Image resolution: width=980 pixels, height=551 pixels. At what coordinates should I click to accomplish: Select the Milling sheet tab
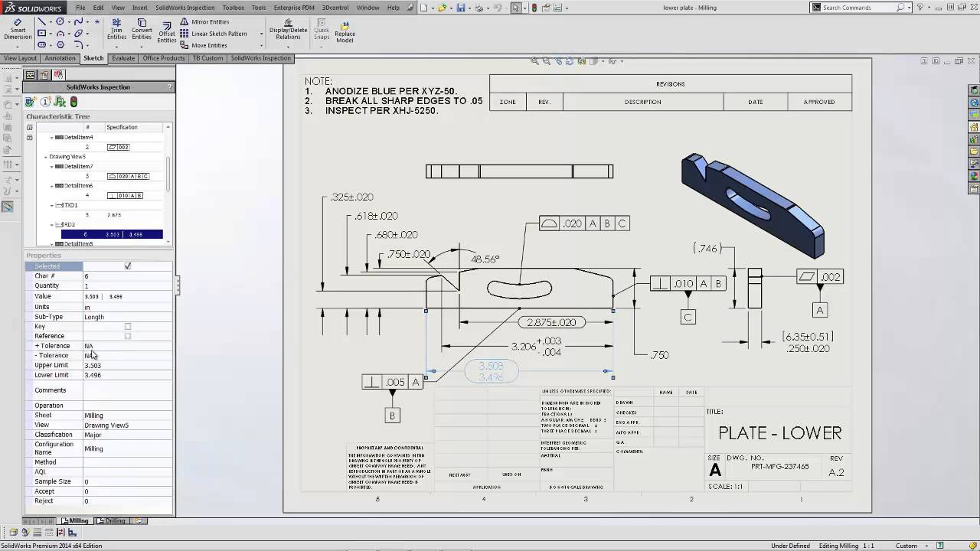76,521
